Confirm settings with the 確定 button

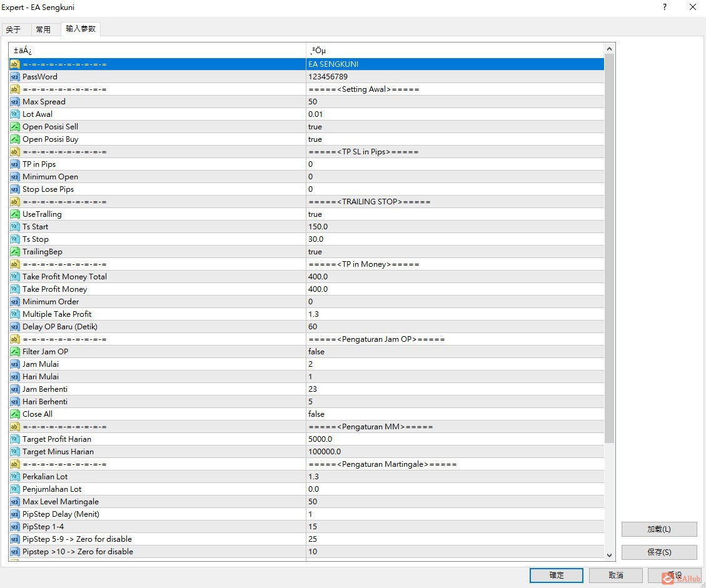click(x=556, y=575)
